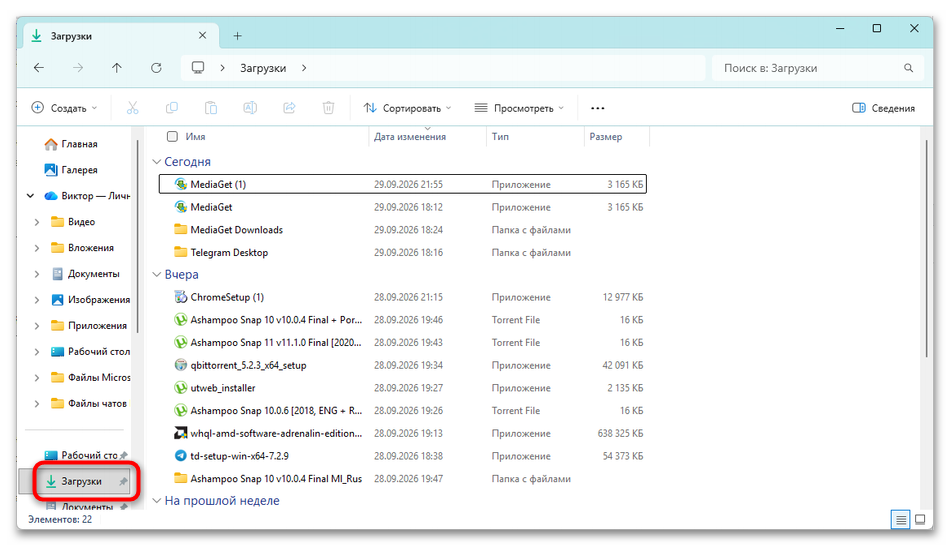Select Рабочий стол under OneDrive tree
Image resolution: width=950 pixels, height=546 pixels.
pyautogui.click(x=90, y=351)
